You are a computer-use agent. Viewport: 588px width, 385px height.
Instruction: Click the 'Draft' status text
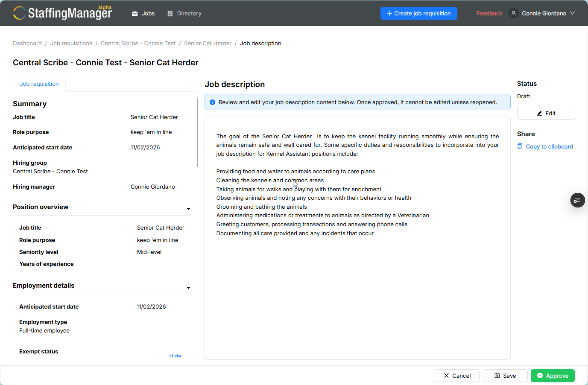click(x=524, y=96)
